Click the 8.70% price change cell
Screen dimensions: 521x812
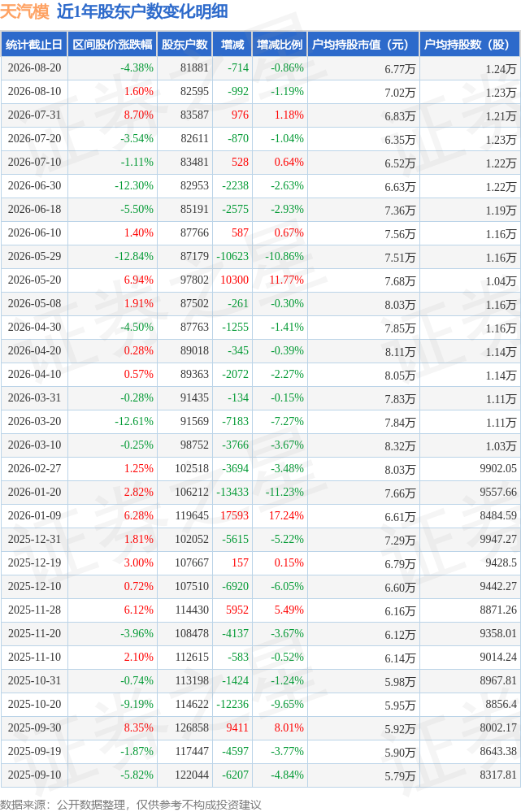pos(138,115)
